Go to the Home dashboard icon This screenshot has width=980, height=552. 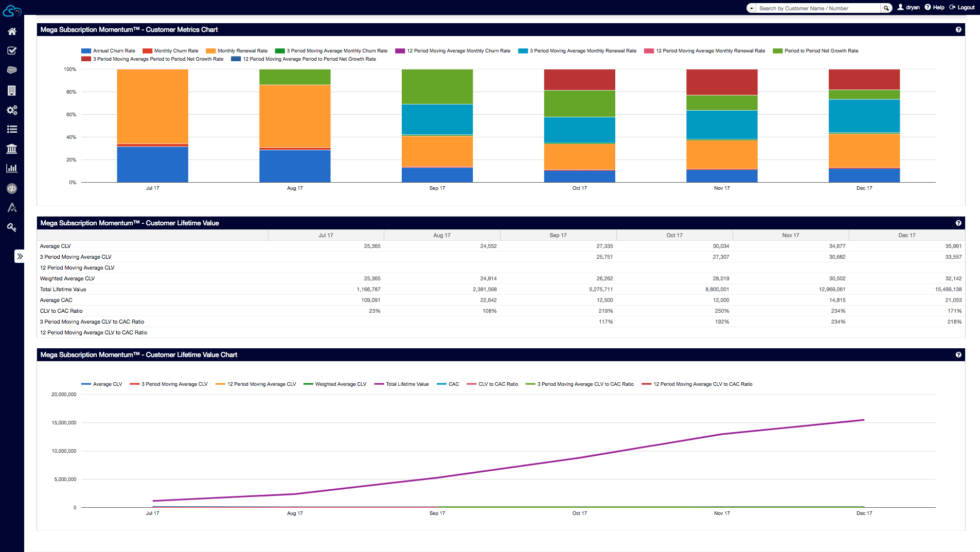tap(12, 31)
